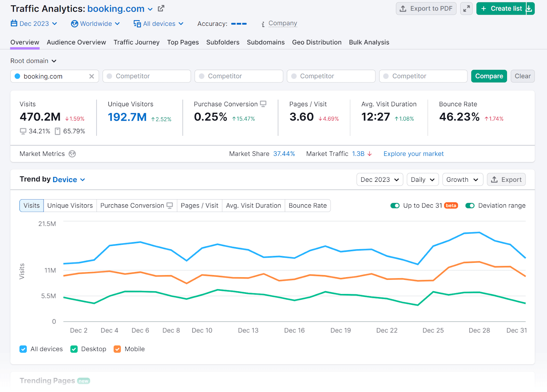
Task: Click the fullscreen expand icon in header
Action: [466, 9]
